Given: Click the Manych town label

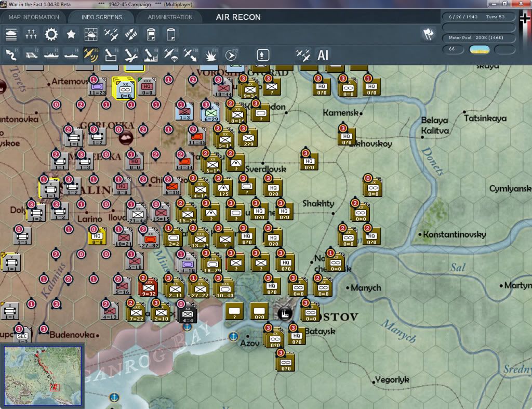Looking at the screenshot, I should click(x=366, y=288).
